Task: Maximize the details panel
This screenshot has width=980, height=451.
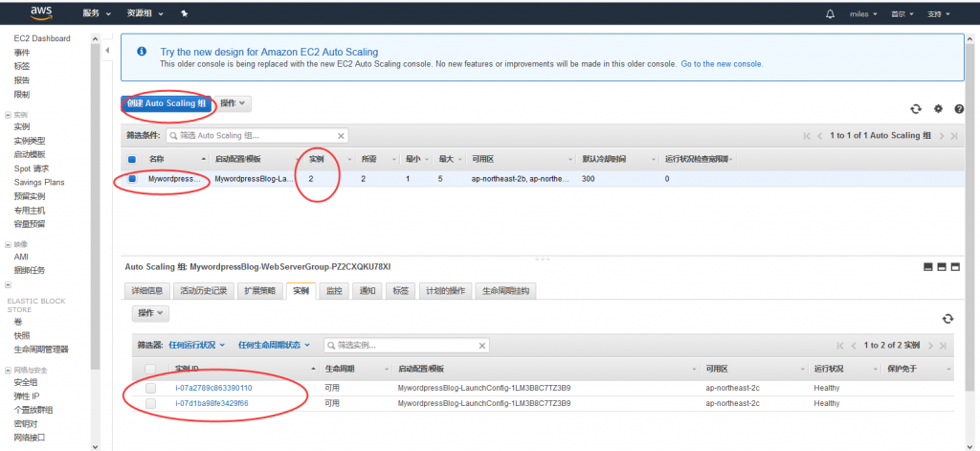Action: click(x=954, y=267)
